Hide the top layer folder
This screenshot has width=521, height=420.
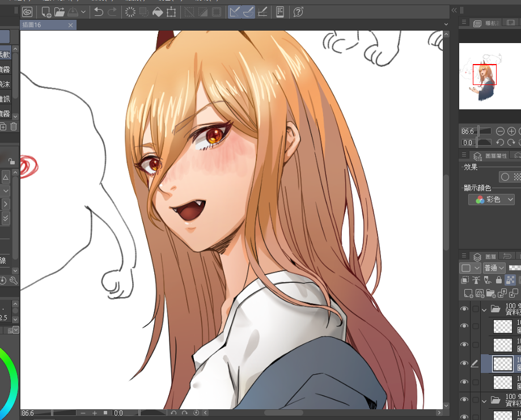(464, 309)
